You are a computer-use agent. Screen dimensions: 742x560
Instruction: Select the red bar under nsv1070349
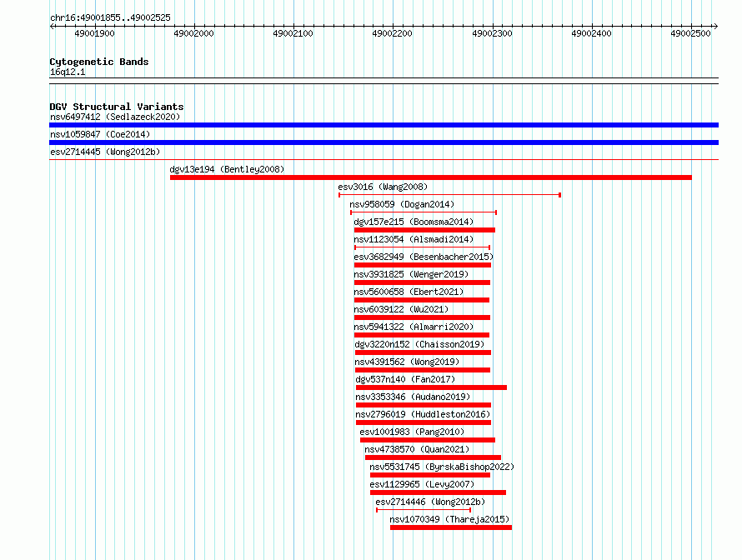[451, 527]
